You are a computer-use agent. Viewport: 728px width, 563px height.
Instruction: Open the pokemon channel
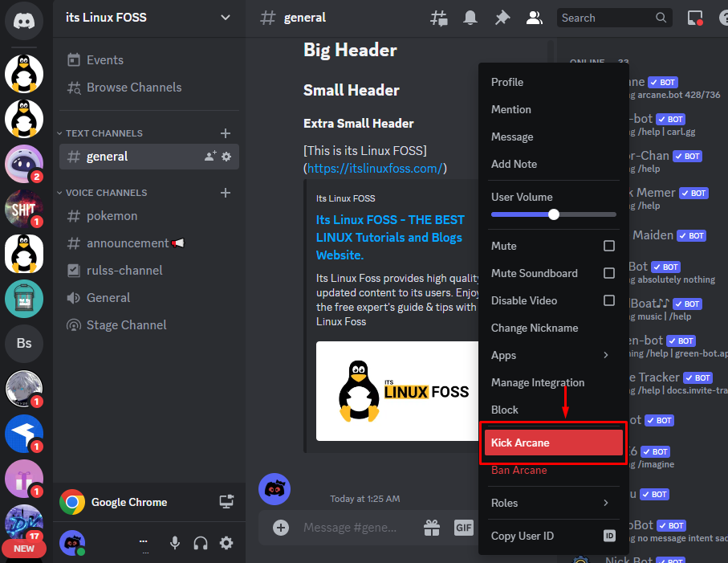point(149,216)
